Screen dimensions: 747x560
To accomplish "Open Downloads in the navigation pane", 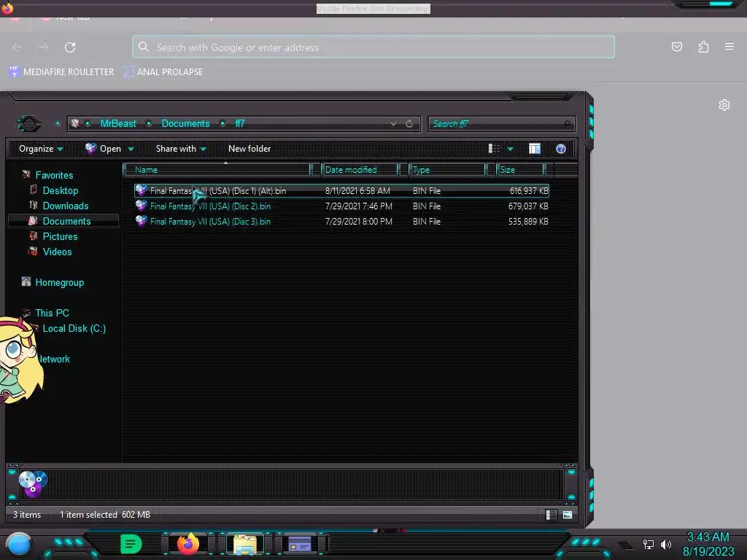I will (65, 206).
